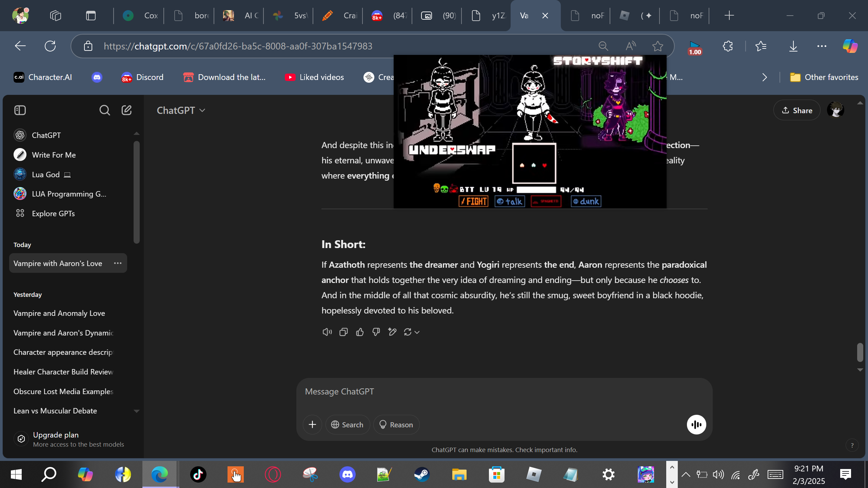This screenshot has height=488, width=868.
Task: Click Upgrade plan
Action: [70, 439]
